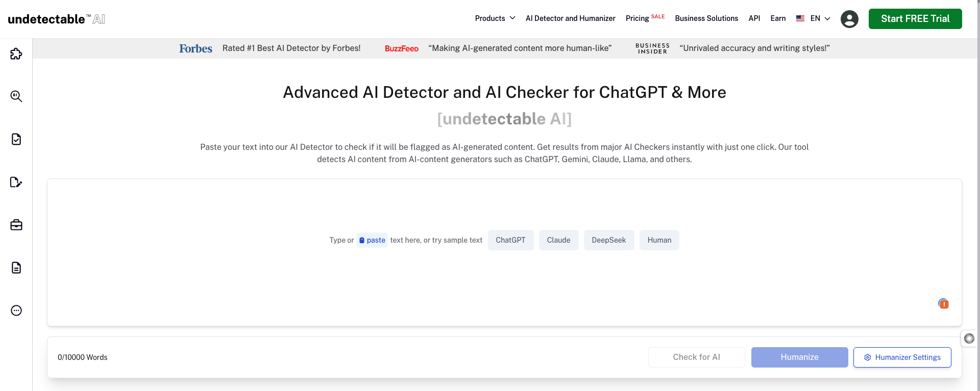Open the Earn menu item
Screen dimensions: 980x391
pyautogui.click(x=778, y=18)
